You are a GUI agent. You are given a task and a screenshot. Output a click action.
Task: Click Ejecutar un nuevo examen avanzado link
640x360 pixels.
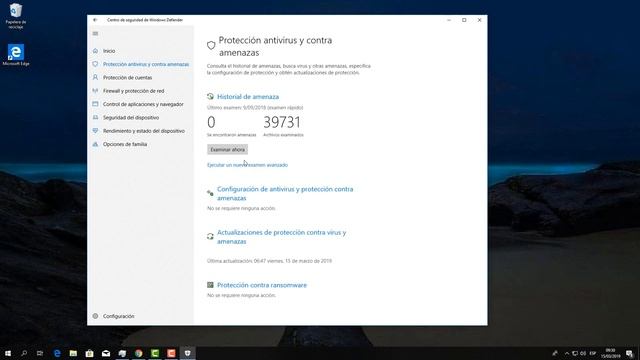tap(247, 165)
